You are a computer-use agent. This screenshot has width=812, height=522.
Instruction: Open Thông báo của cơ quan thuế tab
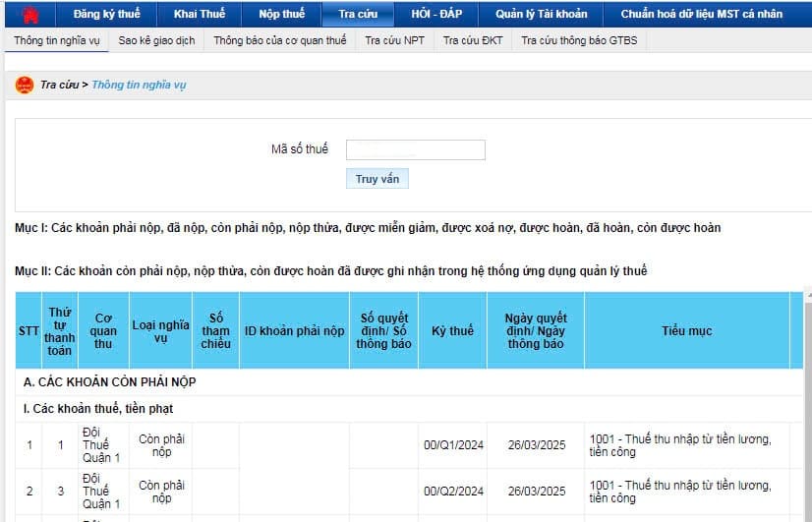pyautogui.click(x=279, y=40)
